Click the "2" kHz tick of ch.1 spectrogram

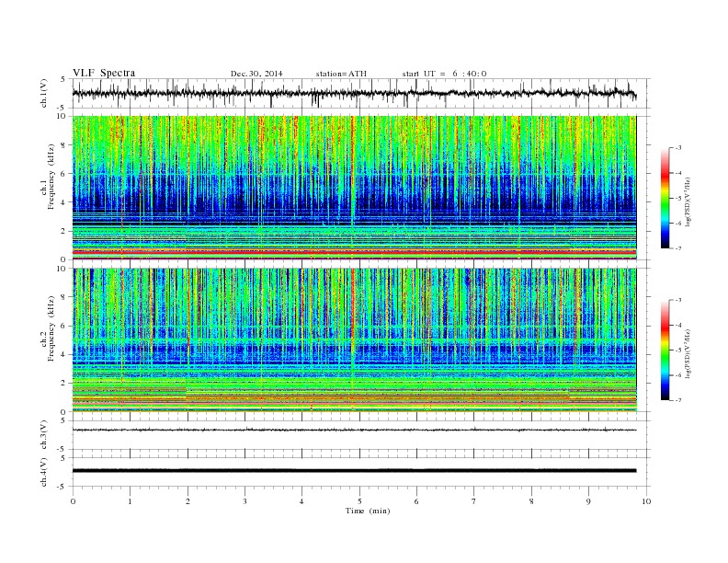click(64, 231)
